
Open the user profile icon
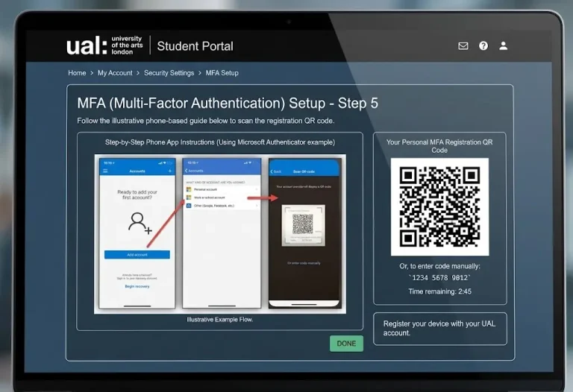(x=503, y=45)
